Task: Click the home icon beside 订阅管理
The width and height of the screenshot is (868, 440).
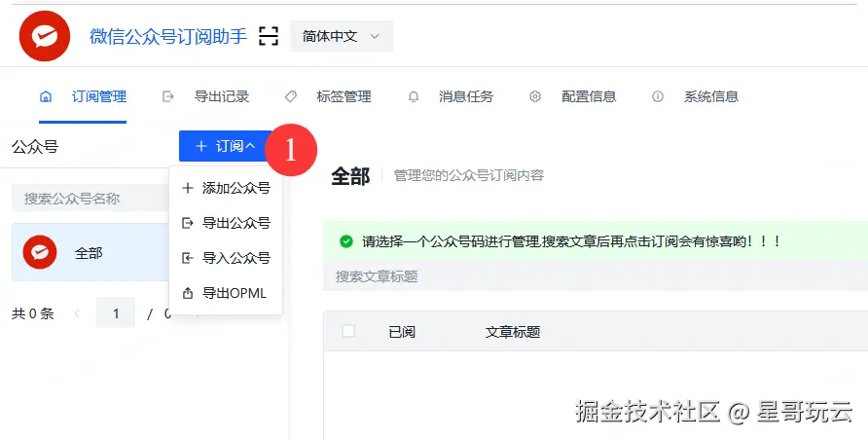Action: 46,96
